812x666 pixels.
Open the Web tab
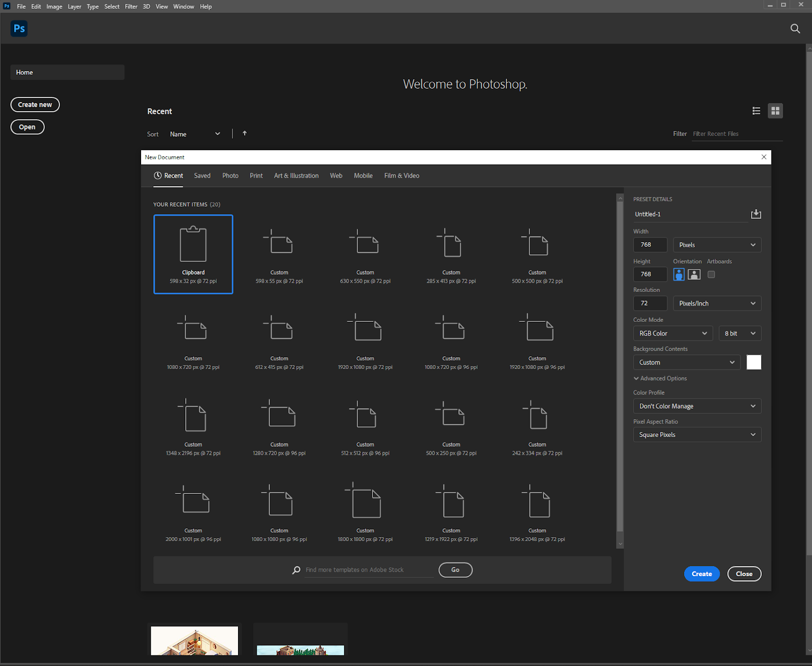[336, 176]
